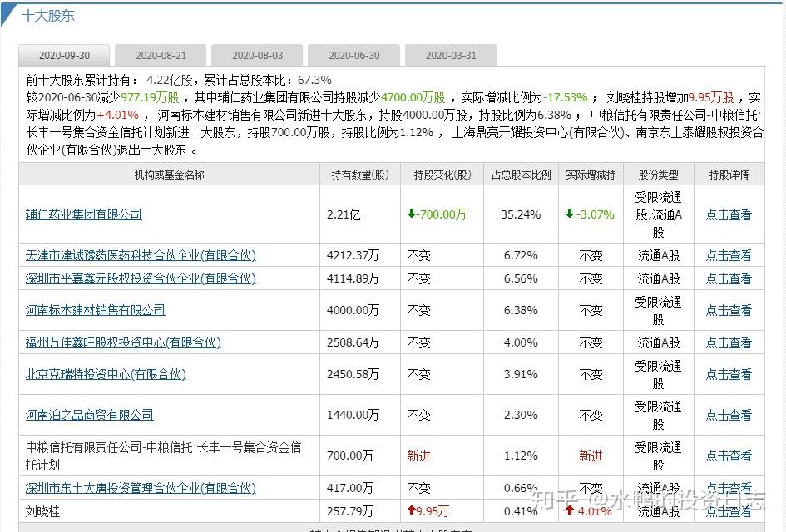
Task: Click the red 新进 in 持股变化 column
Action: (418, 456)
